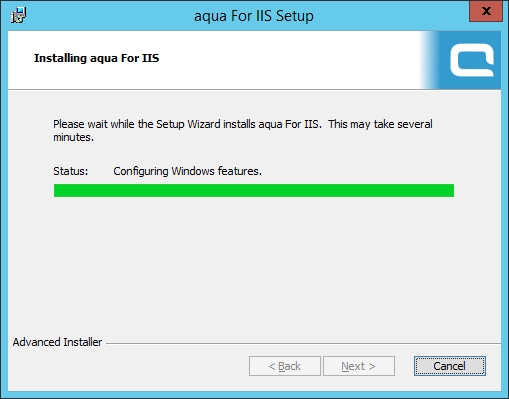Click the installer icon in the title bar
Image resolution: width=509 pixels, height=399 pixels.
pos(18,15)
